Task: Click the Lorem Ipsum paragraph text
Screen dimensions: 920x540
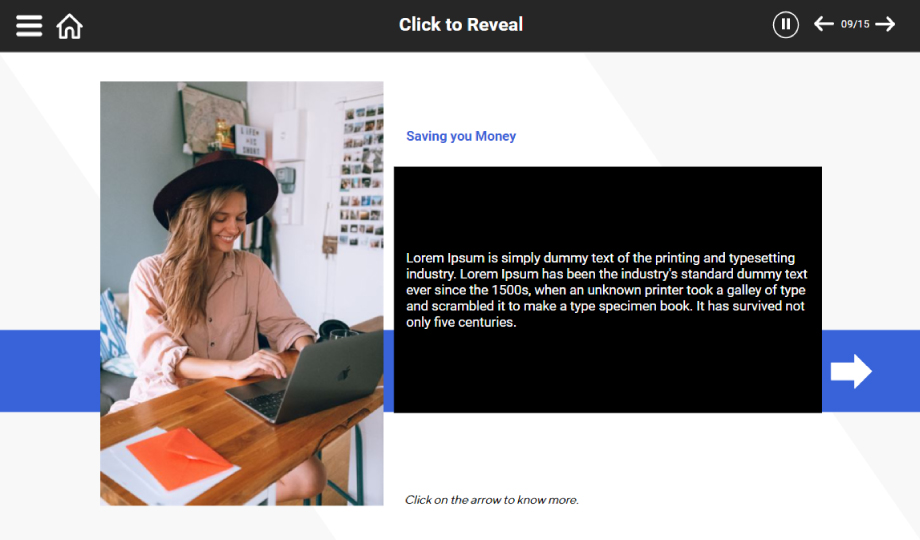Action: (x=606, y=290)
